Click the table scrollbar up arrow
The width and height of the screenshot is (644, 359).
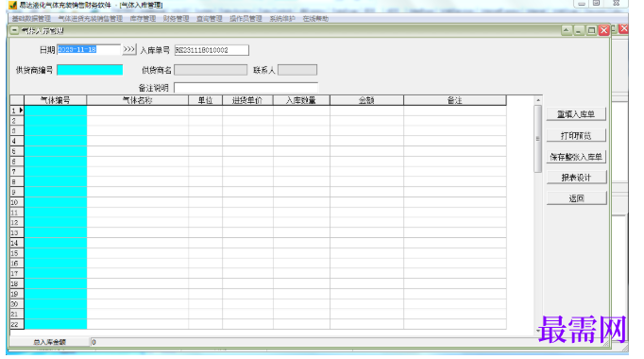tap(538, 100)
